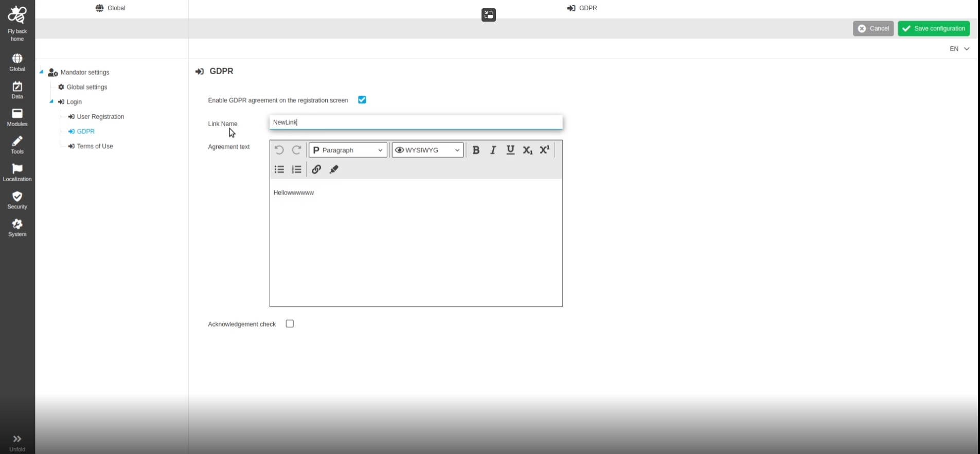Viewport: 980px width, 454px height.
Task: Click the 'Acknowledgement check' label
Action: [242, 324]
